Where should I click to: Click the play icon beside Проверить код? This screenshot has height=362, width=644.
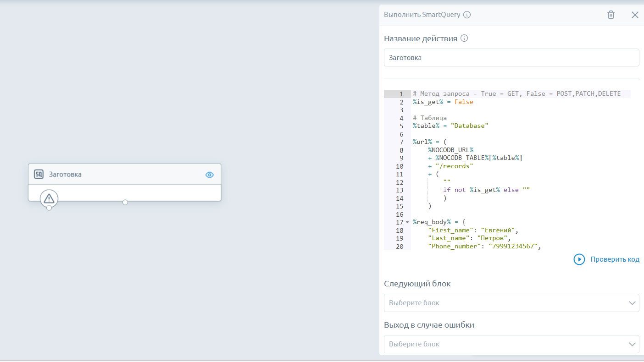coord(579,259)
